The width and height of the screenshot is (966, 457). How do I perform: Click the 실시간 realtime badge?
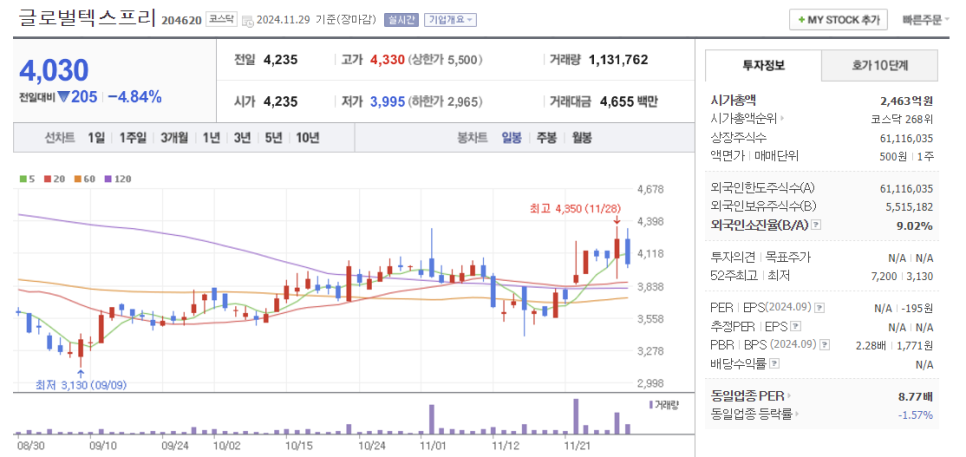401,20
